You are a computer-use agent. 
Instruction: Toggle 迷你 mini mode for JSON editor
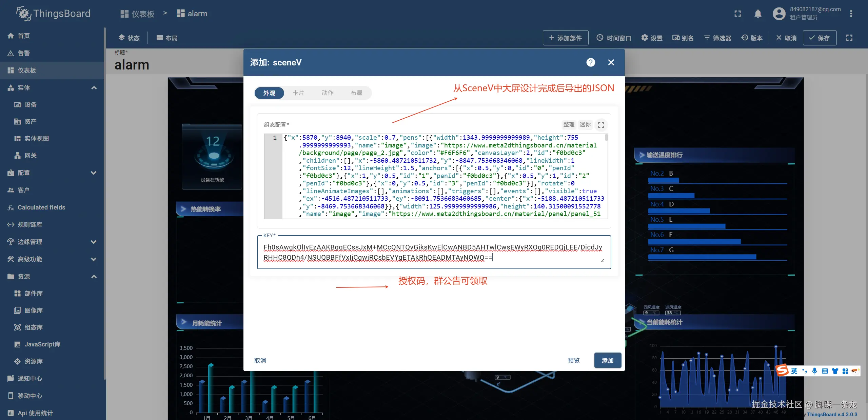pyautogui.click(x=585, y=125)
